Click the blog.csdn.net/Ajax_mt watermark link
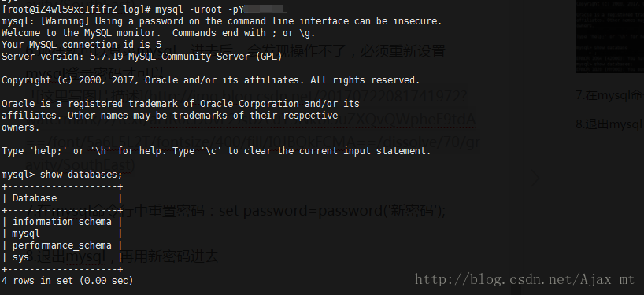This screenshot has width=644, height=295. point(524,279)
